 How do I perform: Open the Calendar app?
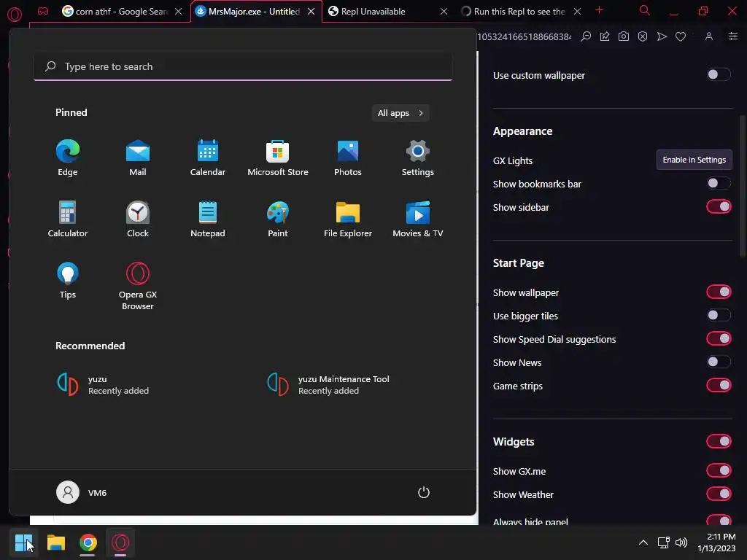(x=208, y=157)
